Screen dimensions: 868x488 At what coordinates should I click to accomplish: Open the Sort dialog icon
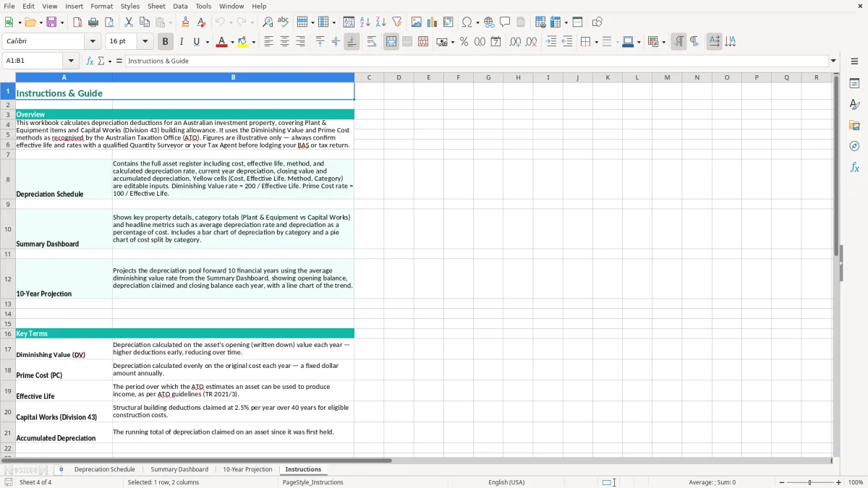349,22
